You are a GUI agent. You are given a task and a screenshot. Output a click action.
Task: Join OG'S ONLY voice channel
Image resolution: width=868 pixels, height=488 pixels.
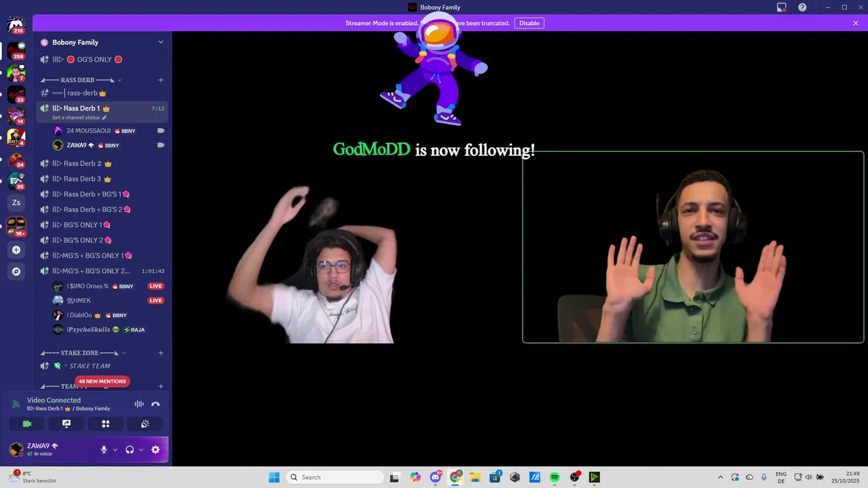coord(102,60)
